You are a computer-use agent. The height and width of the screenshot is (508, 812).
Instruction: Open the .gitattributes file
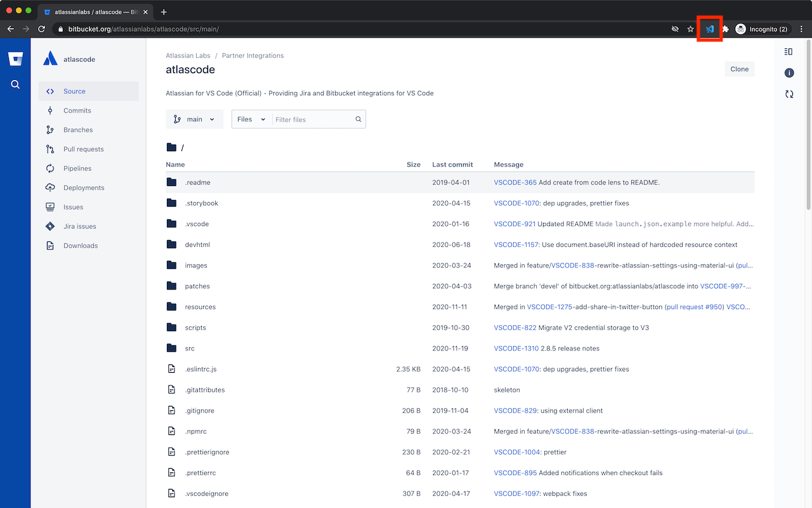click(x=205, y=390)
